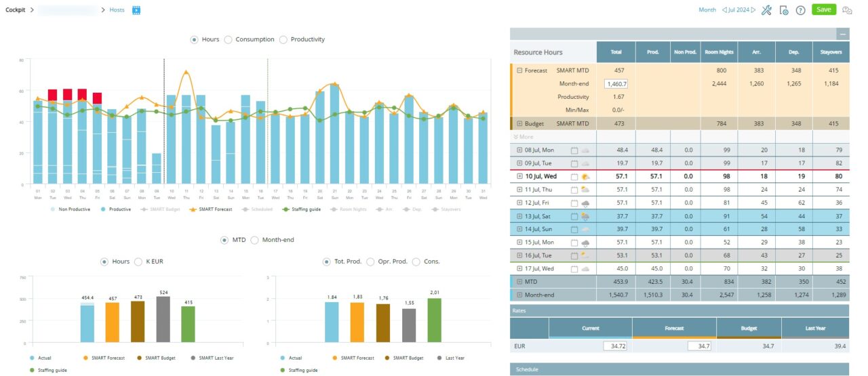Screen dimensions: 868x376
Task: Click weather icon for 12 Jul, Fri
Action: [585, 203]
